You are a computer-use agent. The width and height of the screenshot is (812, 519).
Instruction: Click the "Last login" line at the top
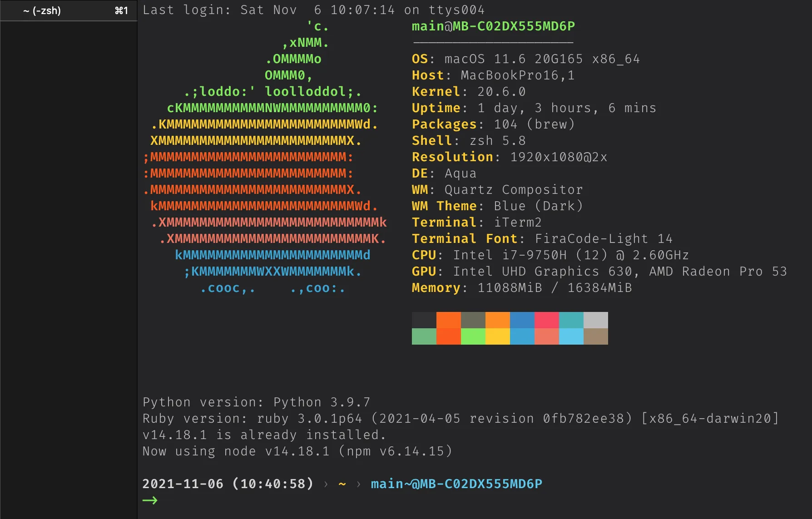(x=313, y=10)
